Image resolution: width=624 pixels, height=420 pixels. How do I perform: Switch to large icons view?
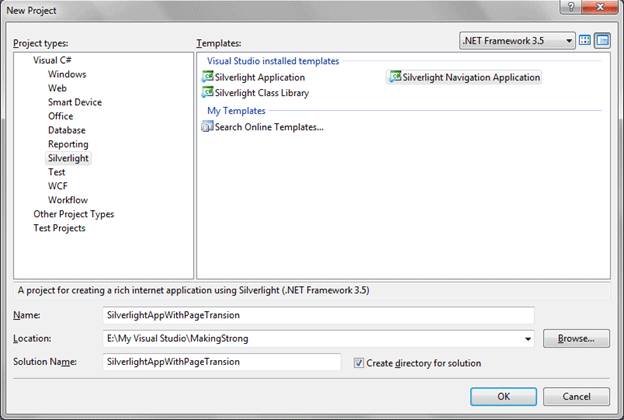click(x=585, y=40)
